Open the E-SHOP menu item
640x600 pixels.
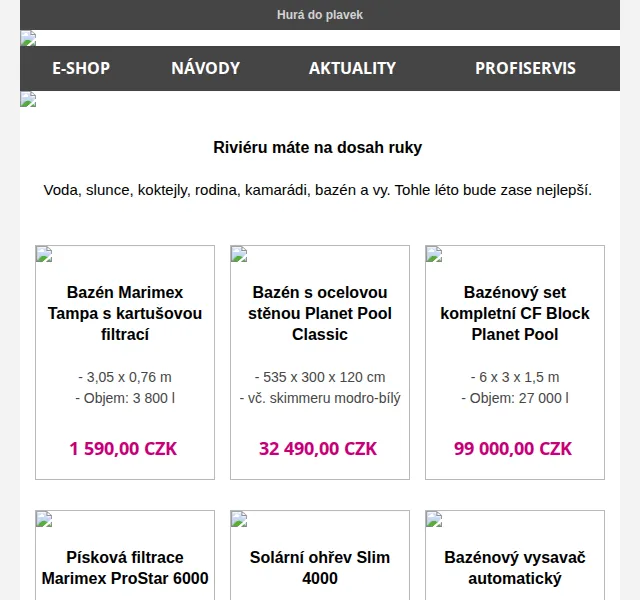[x=81, y=68]
